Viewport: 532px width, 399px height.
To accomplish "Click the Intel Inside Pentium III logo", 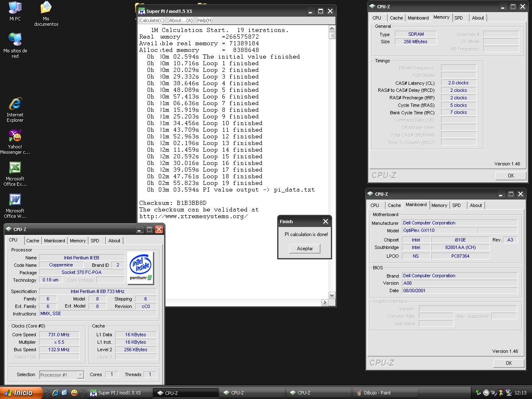I will coord(140,268).
